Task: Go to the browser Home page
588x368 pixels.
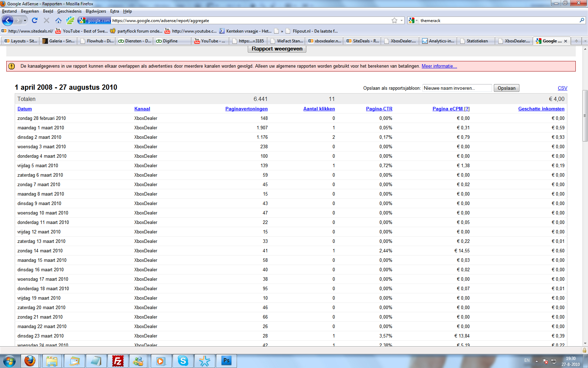Action: pos(58,21)
